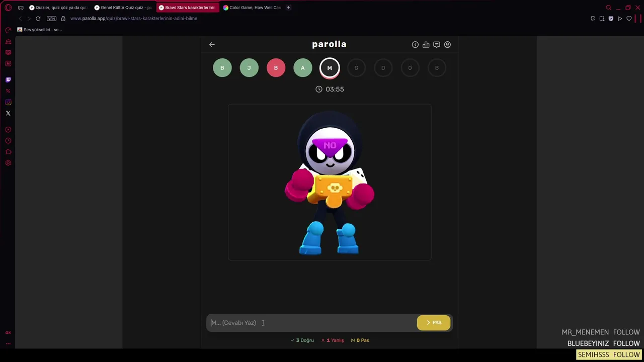Image resolution: width=644 pixels, height=362 pixels.
Task: Select the Brawl Stars karakterlerinin tab
Action: click(x=188, y=8)
